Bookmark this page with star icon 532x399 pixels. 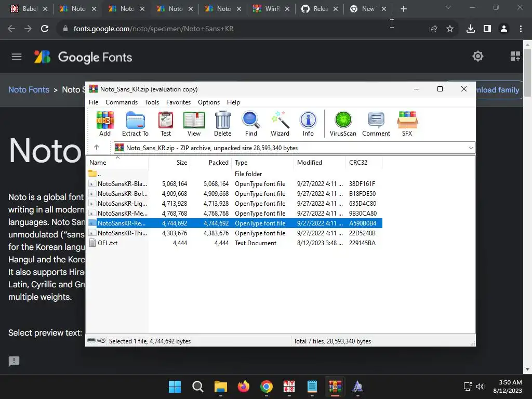coord(450,29)
